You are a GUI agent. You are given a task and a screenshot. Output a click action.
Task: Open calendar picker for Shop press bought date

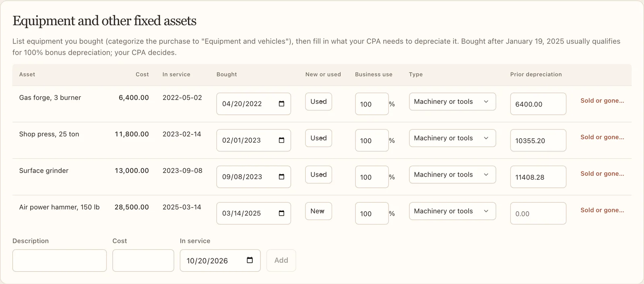(281, 140)
